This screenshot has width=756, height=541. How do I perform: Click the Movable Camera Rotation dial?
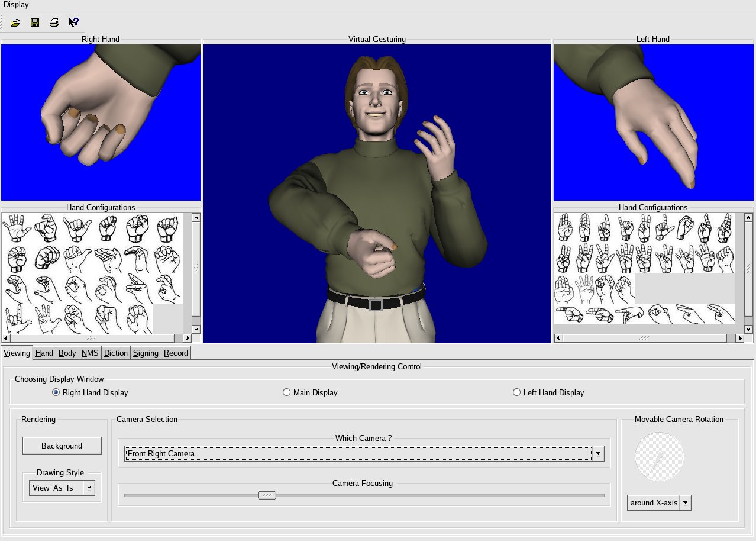point(659,456)
